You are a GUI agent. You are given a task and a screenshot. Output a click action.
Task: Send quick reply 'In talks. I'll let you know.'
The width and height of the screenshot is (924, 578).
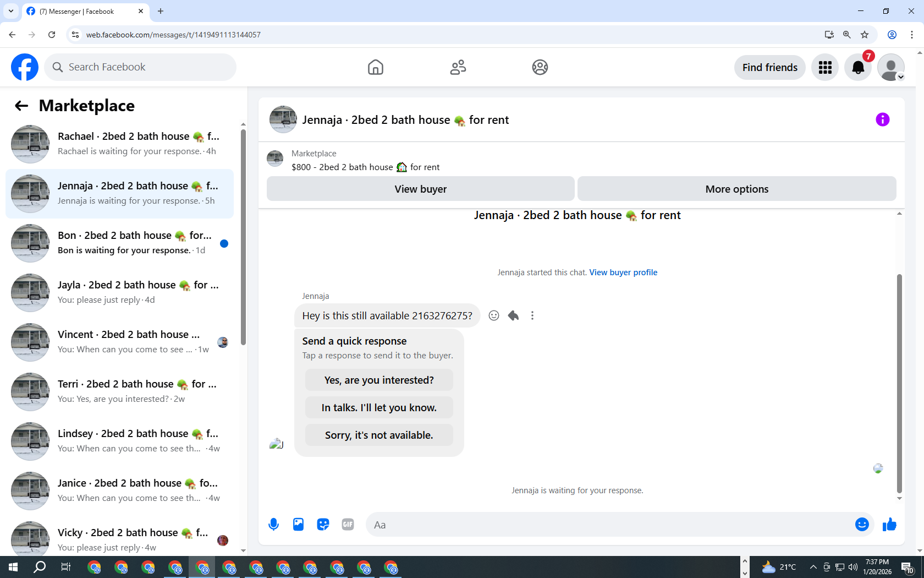point(379,407)
